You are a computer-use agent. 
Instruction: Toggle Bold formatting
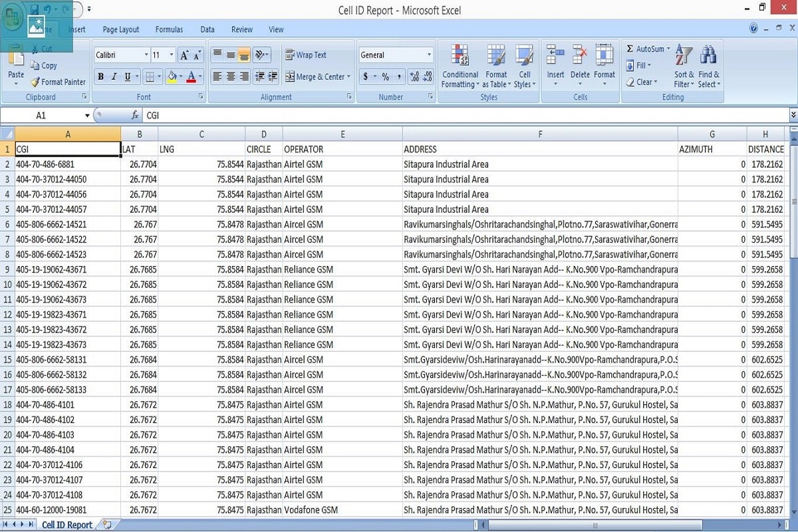tap(100, 76)
